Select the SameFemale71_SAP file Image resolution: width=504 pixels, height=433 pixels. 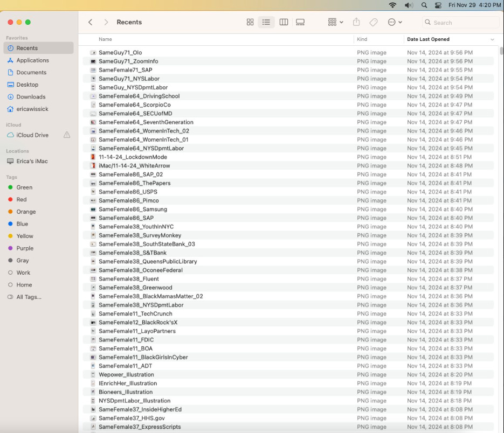tap(288, 69)
